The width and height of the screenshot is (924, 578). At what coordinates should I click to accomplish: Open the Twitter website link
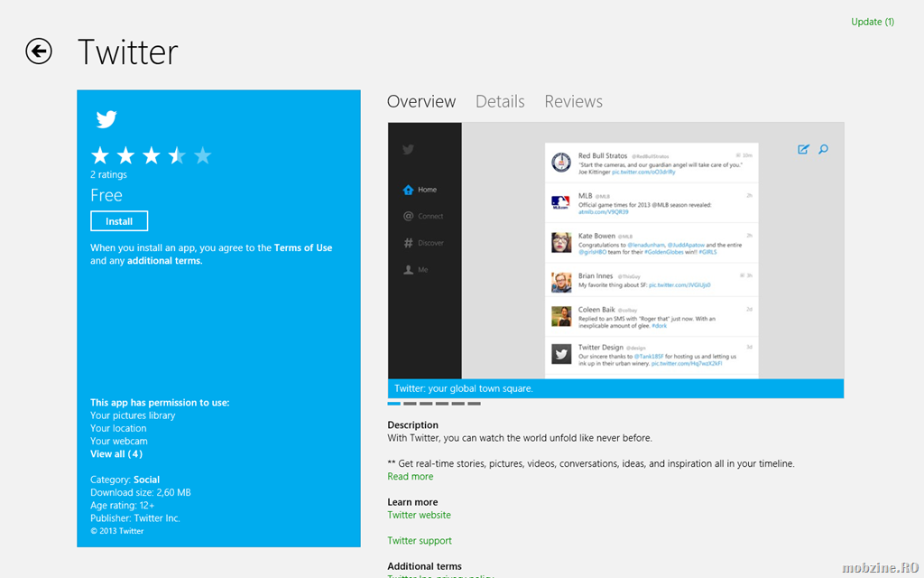419,515
